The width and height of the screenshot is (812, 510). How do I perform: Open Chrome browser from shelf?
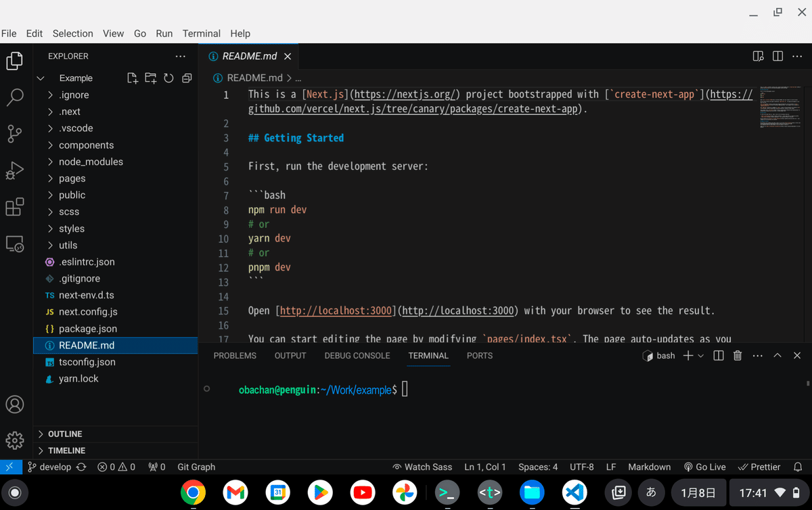(x=193, y=492)
